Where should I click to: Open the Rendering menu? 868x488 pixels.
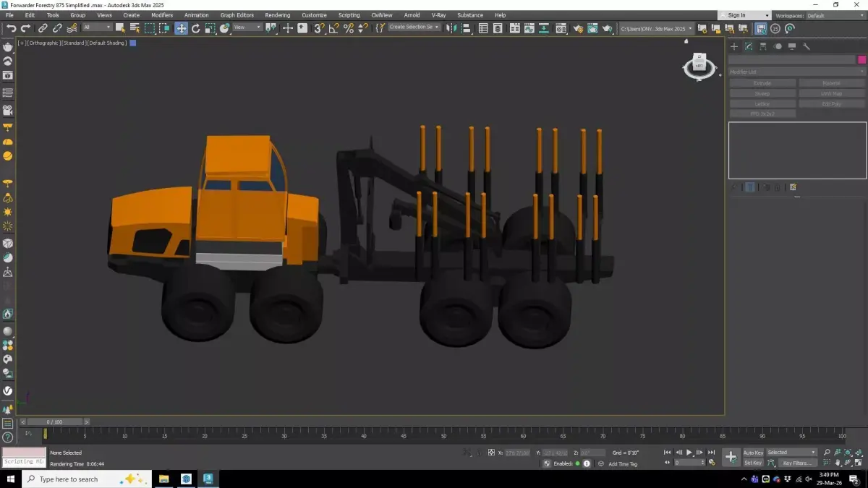coord(278,15)
